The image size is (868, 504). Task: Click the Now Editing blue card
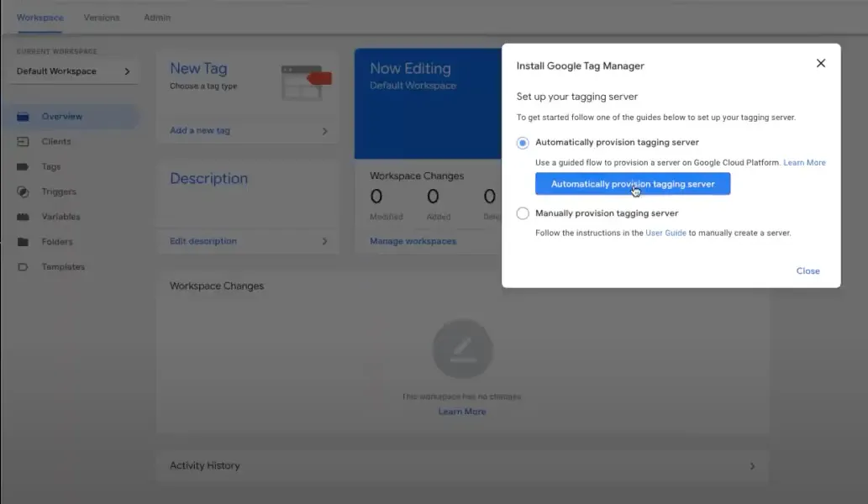(428, 103)
